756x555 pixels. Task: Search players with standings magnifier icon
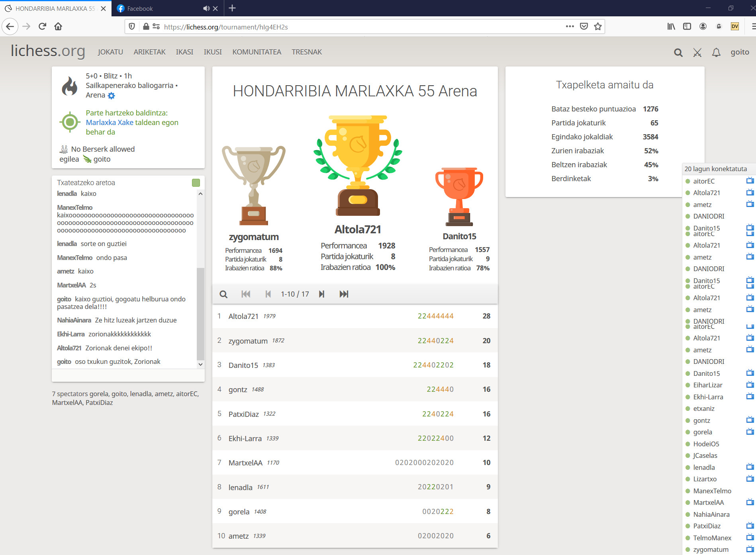click(x=223, y=294)
